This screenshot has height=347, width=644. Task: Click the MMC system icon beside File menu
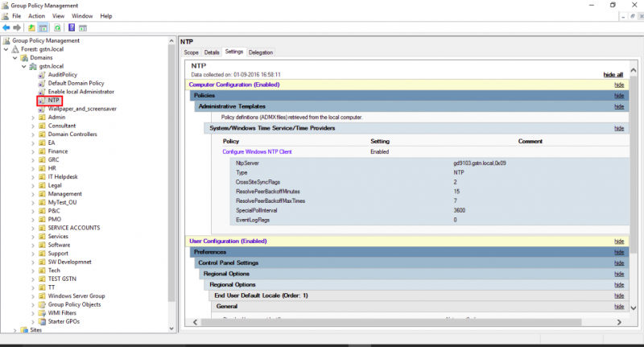pos(5,16)
